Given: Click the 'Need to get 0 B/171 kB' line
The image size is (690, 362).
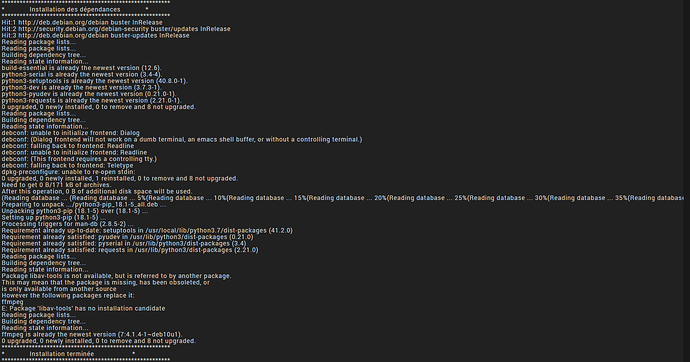Looking at the screenshot, I should click(x=56, y=185).
